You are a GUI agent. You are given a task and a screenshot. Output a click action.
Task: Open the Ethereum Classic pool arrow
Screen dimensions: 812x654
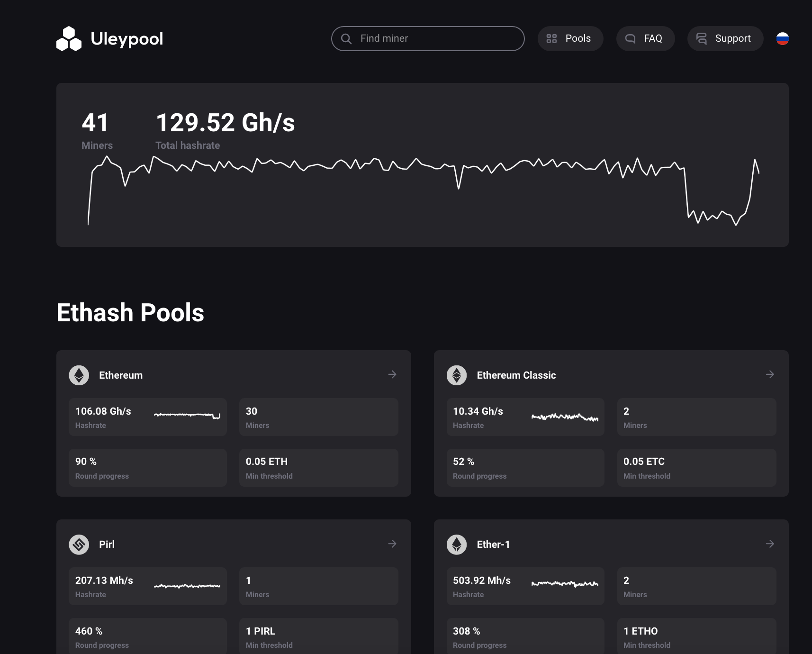click(x=770, y=374)
